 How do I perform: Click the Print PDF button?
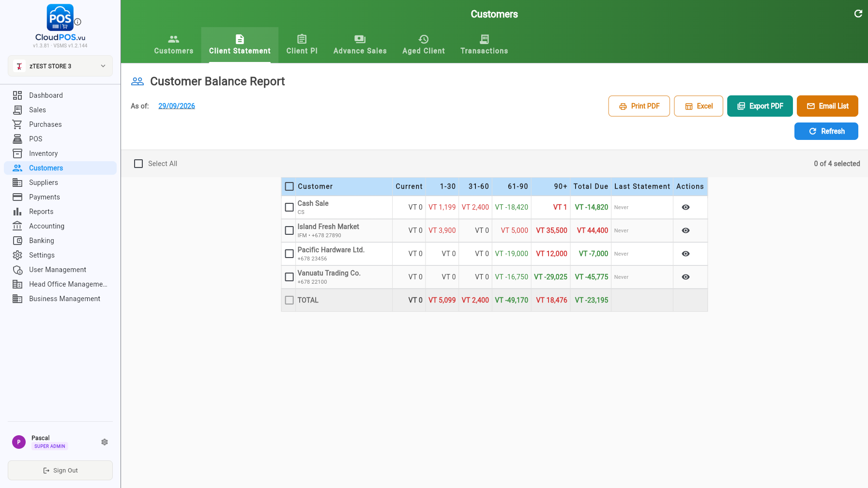(639, 106)
